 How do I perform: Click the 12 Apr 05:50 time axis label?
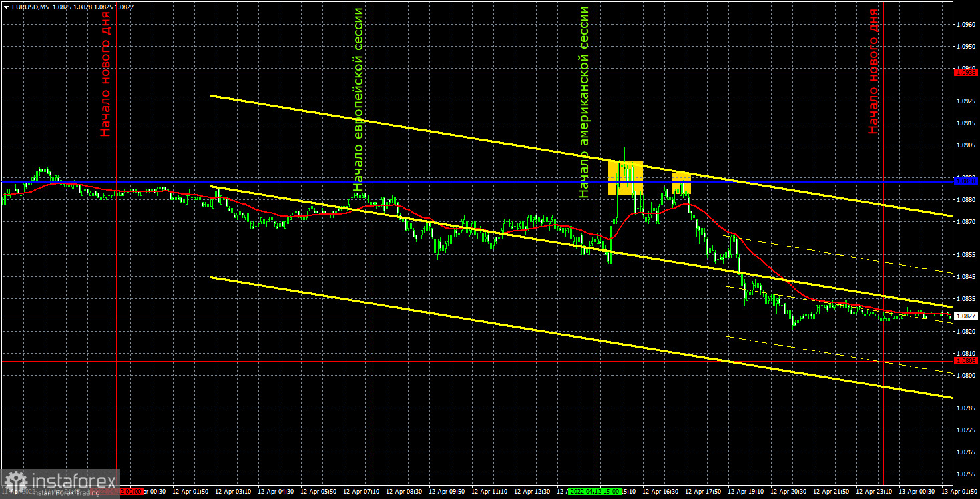coord(318,492)
